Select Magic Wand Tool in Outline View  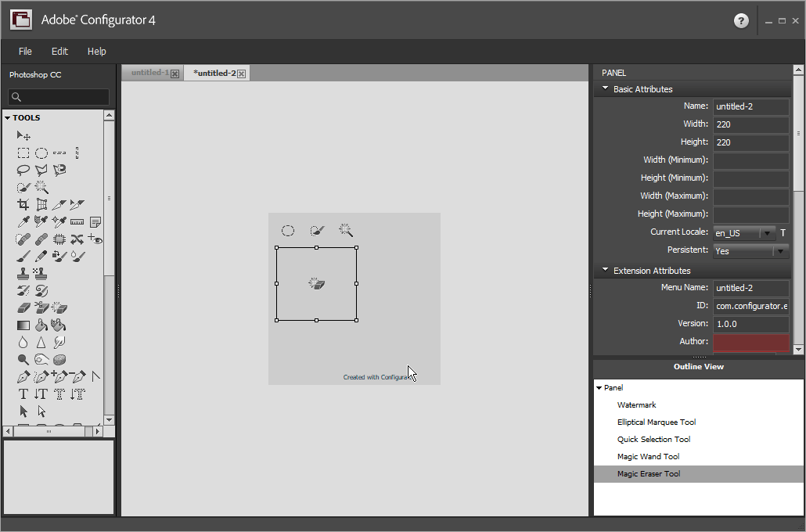pos(698,456)
